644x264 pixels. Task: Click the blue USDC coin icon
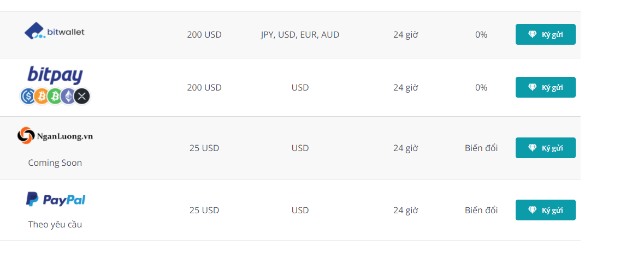pyautogui.click(x=27, y=97)
